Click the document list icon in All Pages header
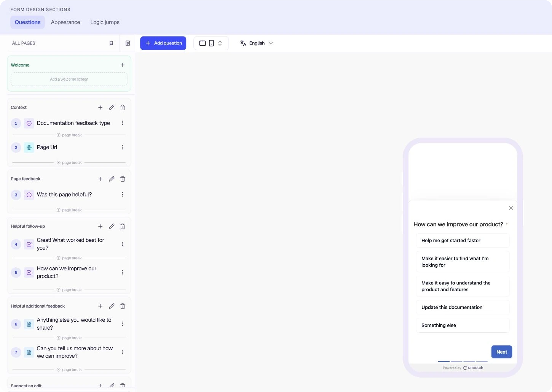Viewport: 552px width, 392px height. click(128, 43)
